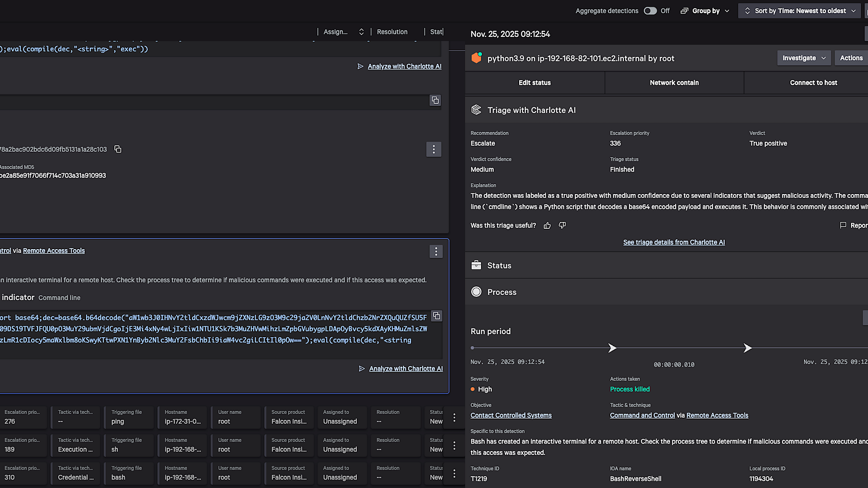The width and height of the screenshot is (868, 488).
Task: Open the Group by dropdown
Action: point(705,11)
